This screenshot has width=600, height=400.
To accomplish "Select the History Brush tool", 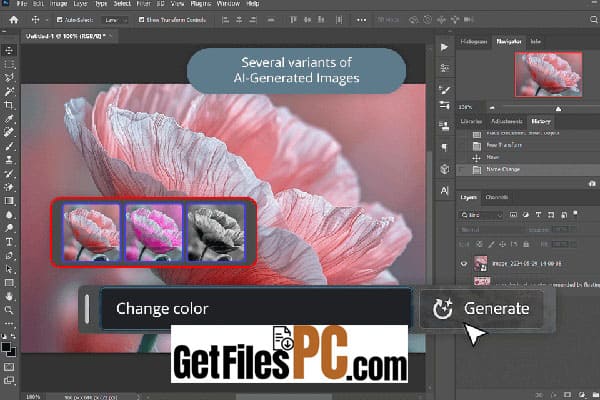I will (9, 173).
